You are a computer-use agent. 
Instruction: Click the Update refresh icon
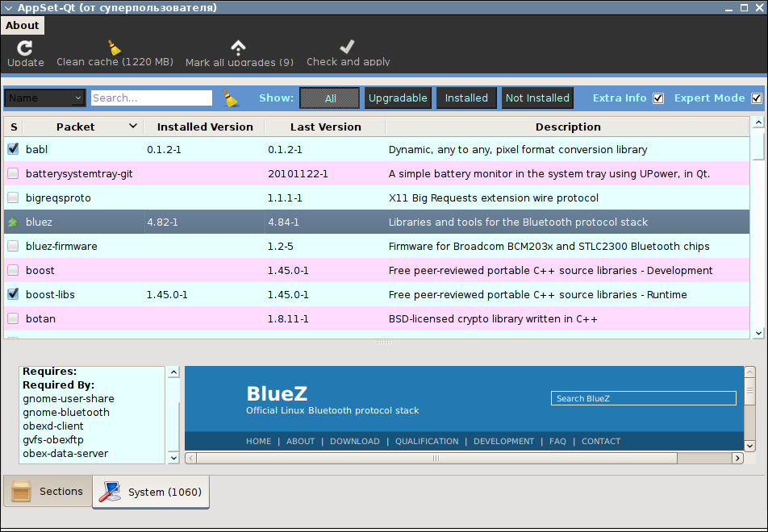(x=25, y=48)
